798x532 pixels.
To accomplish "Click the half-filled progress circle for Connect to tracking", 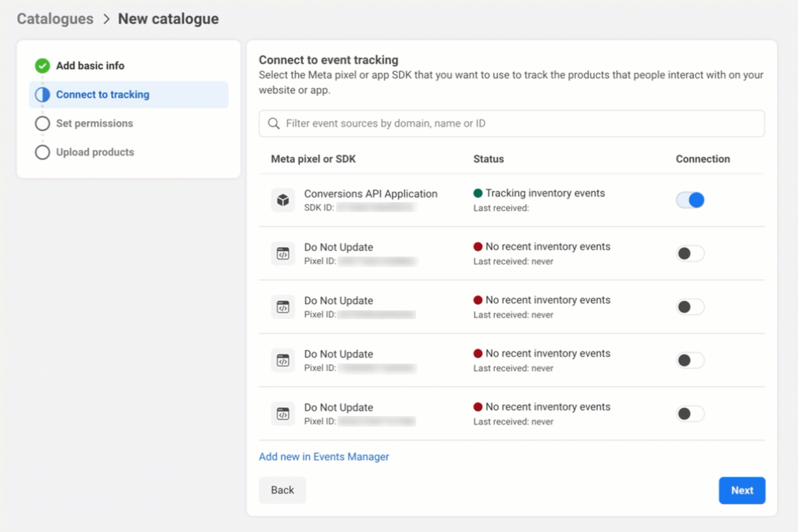I will tap(42, 94).
